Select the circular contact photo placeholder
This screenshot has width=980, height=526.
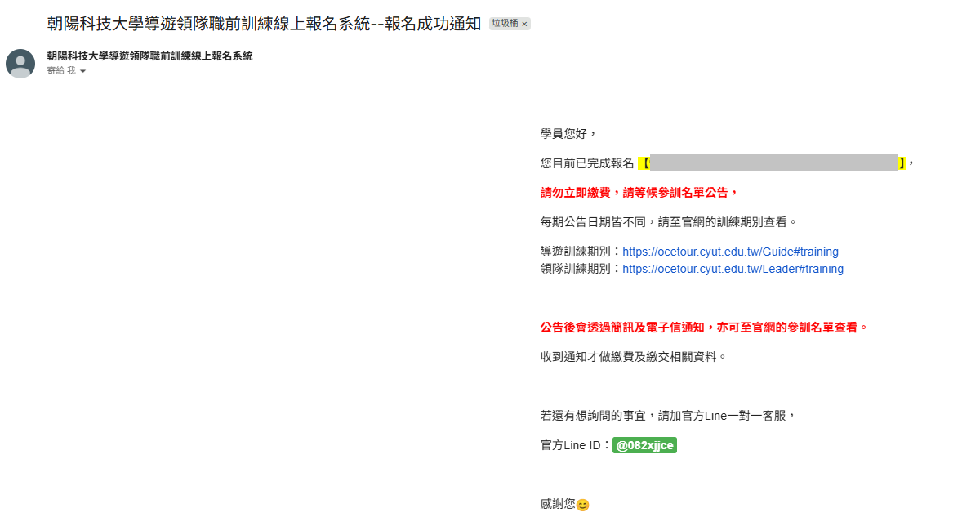tap(20, 64)
